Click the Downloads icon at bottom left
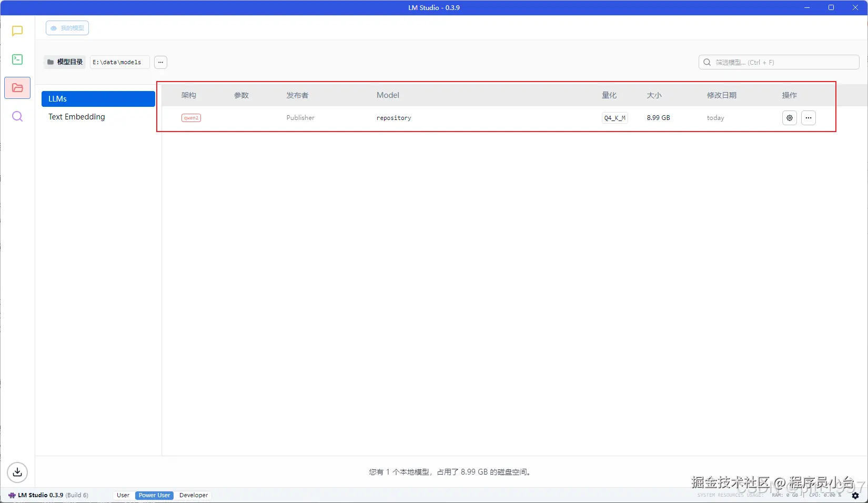This screenshot has width=868, height=503. (17, 472)
